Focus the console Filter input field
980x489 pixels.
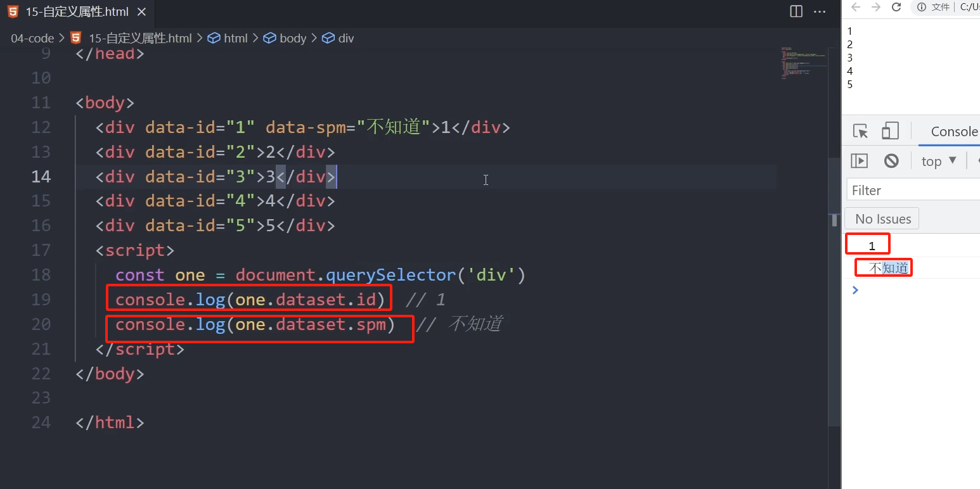click(x=913, y=190)
